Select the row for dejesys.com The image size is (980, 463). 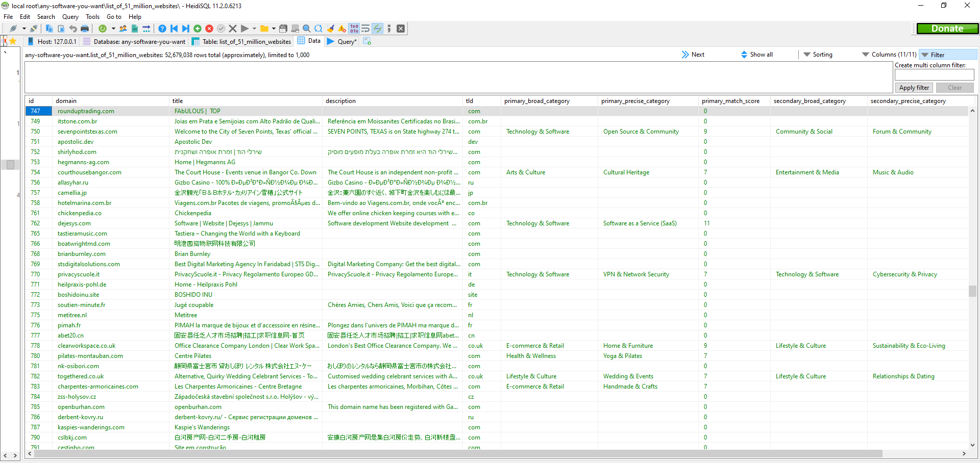[x=74, y=223]
